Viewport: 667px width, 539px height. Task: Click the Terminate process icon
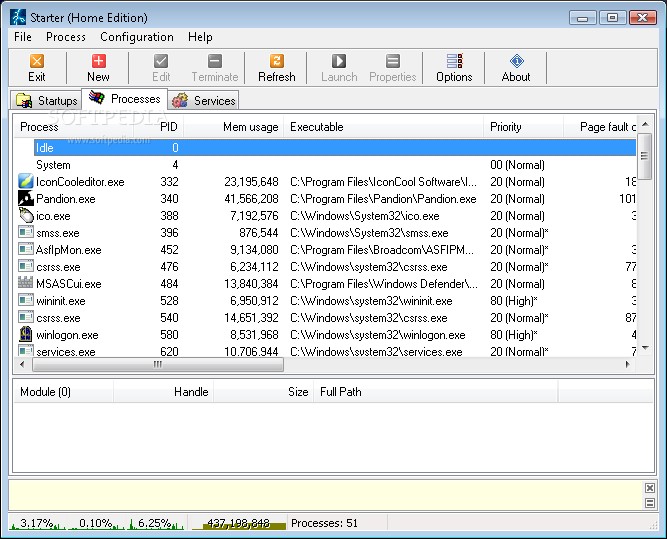click(215, 68)
